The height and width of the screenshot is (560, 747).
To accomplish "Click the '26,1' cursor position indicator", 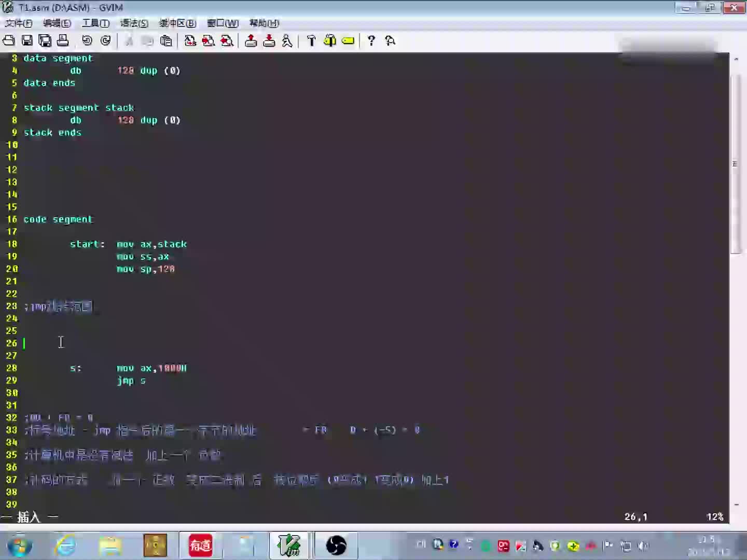I will click(636, 517).
